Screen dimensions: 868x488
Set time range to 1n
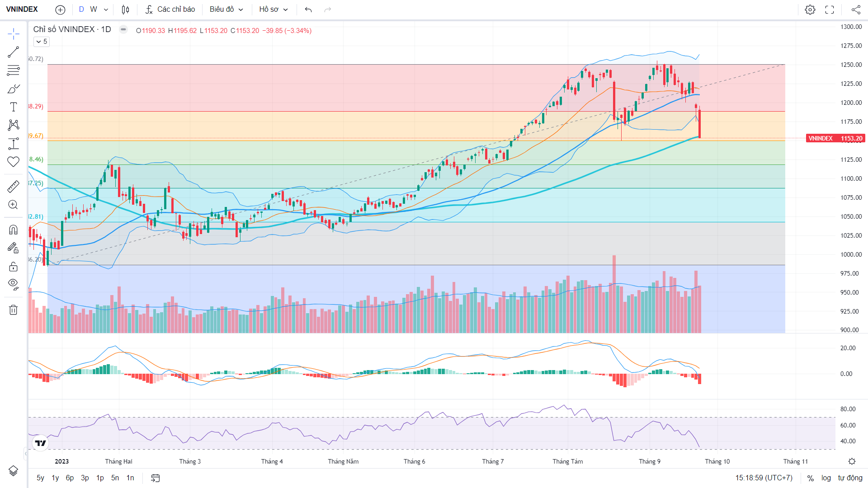click(130, 478)
